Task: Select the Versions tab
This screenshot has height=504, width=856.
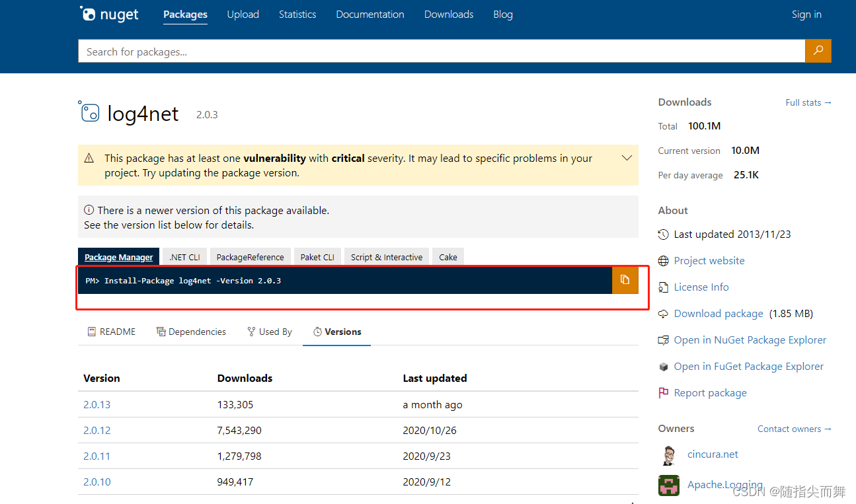Action: click(x=337, y=332)
